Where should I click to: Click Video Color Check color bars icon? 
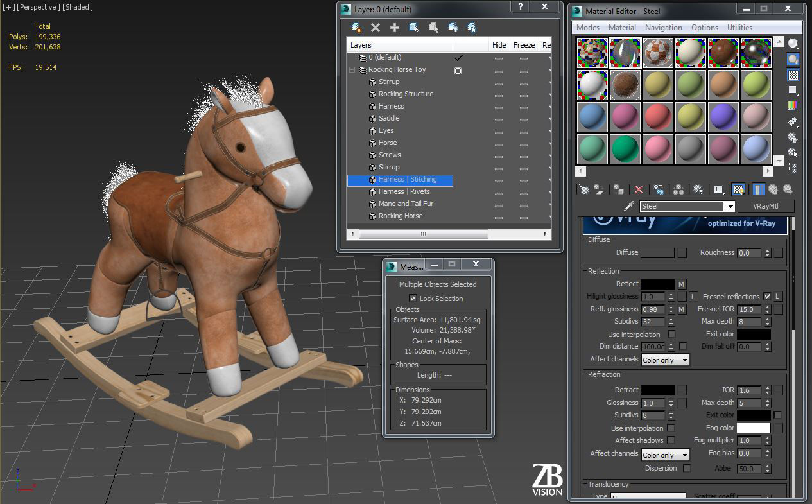(793, 105)
